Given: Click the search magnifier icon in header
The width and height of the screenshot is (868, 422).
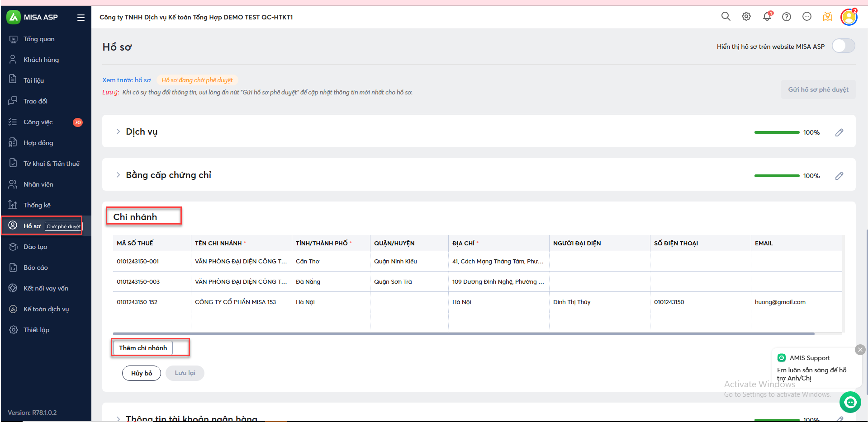Looking at the screenshot, I should (726, 17).
